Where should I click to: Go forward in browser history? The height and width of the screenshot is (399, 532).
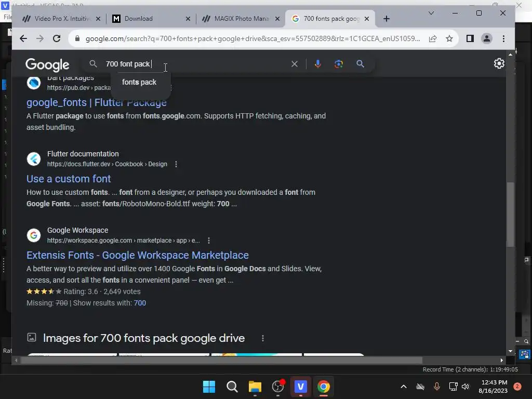40,38
